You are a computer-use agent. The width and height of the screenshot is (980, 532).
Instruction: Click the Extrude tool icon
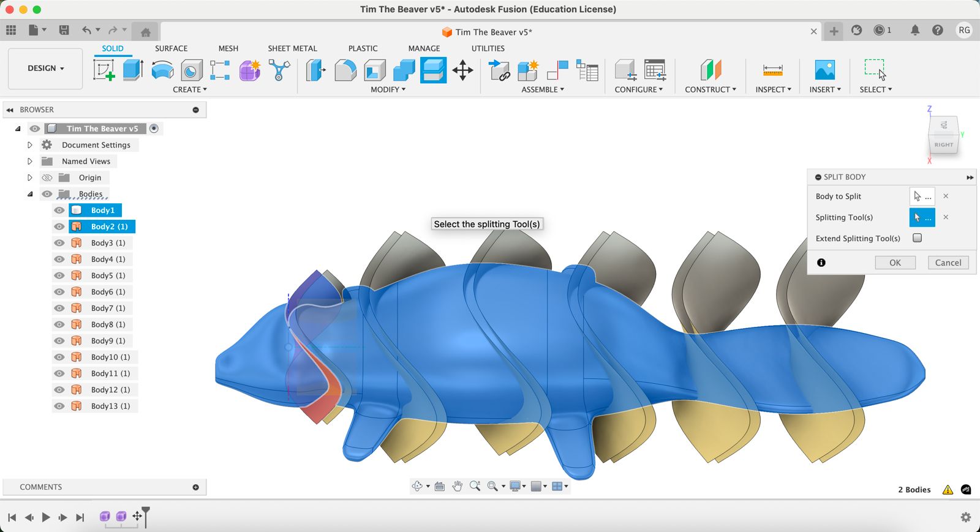(x=133, y=70)
